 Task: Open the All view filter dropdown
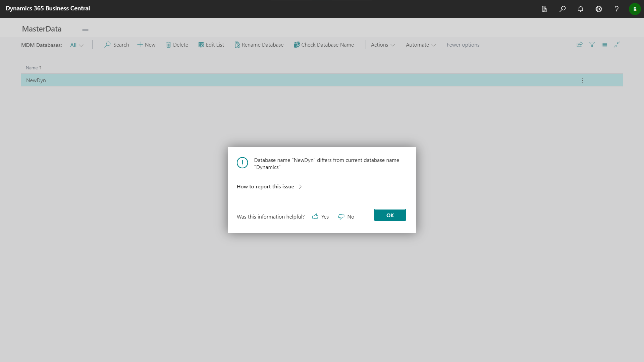tap(76, 45)
